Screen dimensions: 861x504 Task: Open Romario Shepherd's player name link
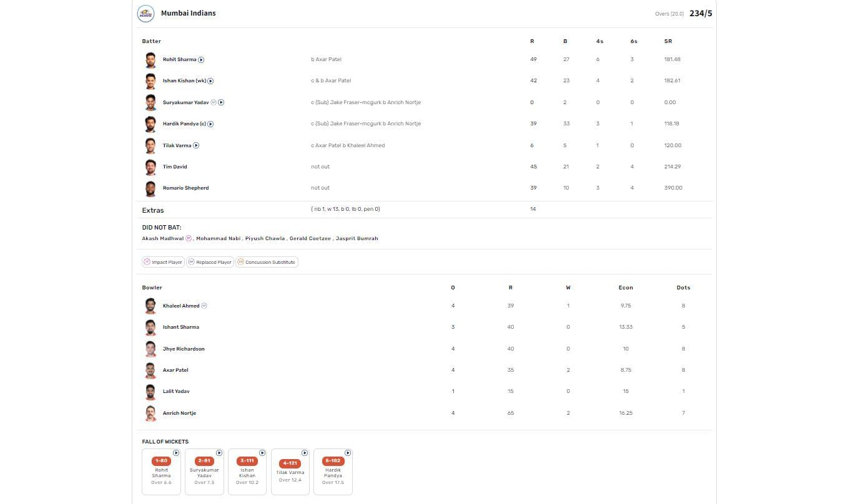(x=185, y=188)
